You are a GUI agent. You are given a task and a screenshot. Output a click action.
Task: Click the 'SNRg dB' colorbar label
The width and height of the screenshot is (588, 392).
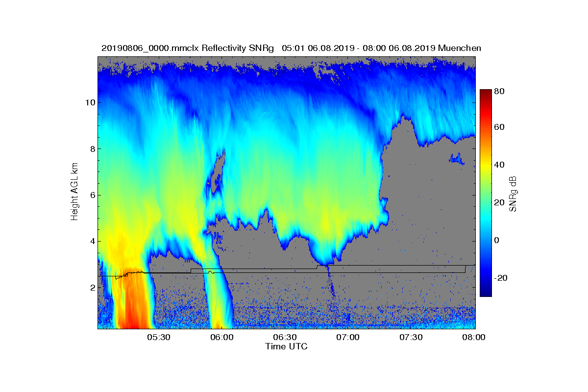click(x=513, y=194)
